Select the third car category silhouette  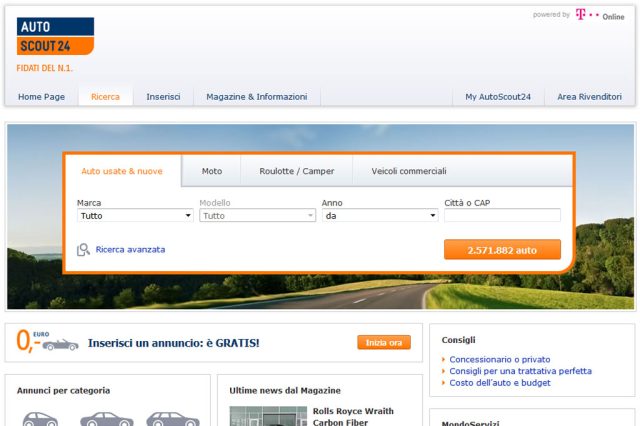tap(173, 419)
